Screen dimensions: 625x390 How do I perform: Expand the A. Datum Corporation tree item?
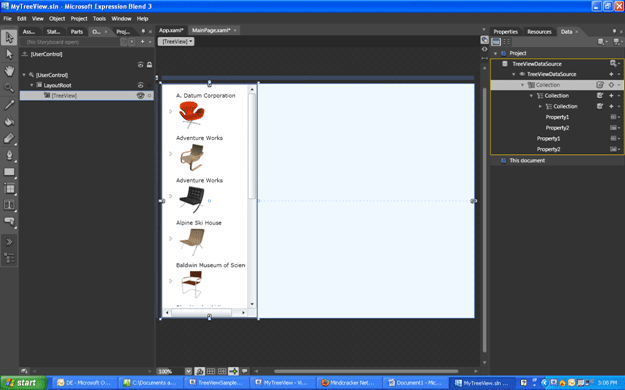coord(170,111)
